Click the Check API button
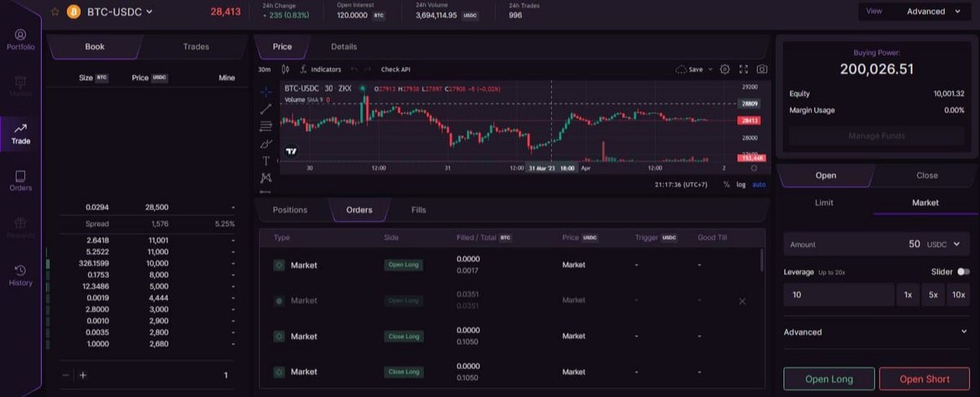Viewport: 980px width, 397px height. 395,69
